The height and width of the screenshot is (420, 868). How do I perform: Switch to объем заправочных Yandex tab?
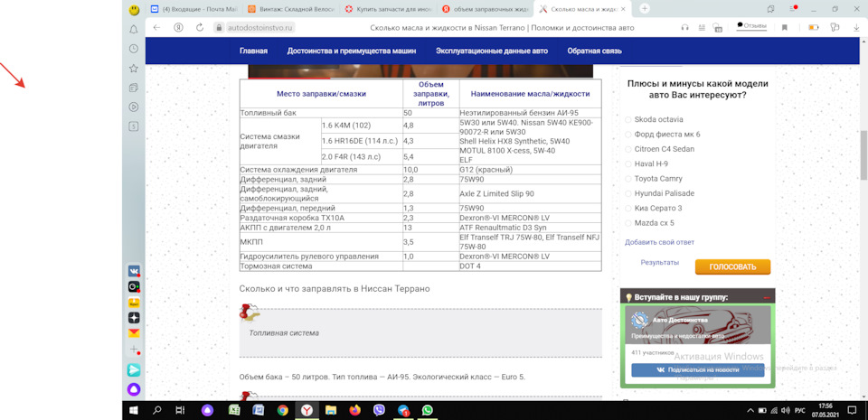[x=486, y=9]
